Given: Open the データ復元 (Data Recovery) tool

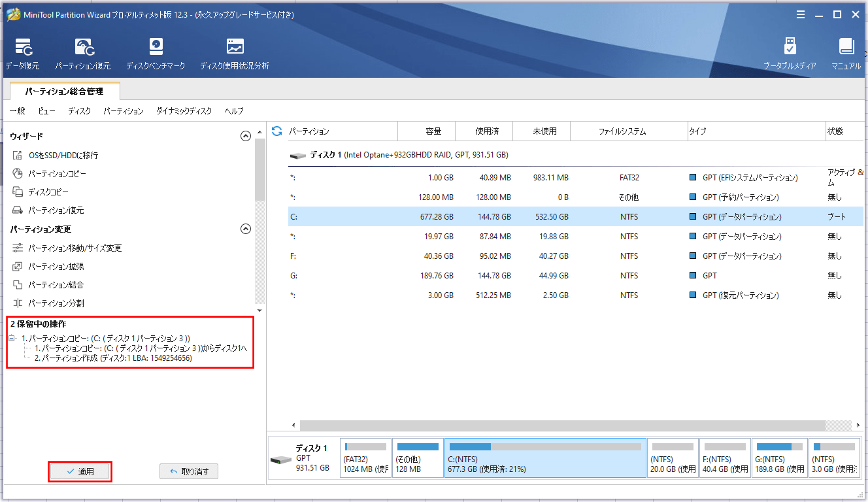Looking at the screenshot, I should click(x=23, y=54).
